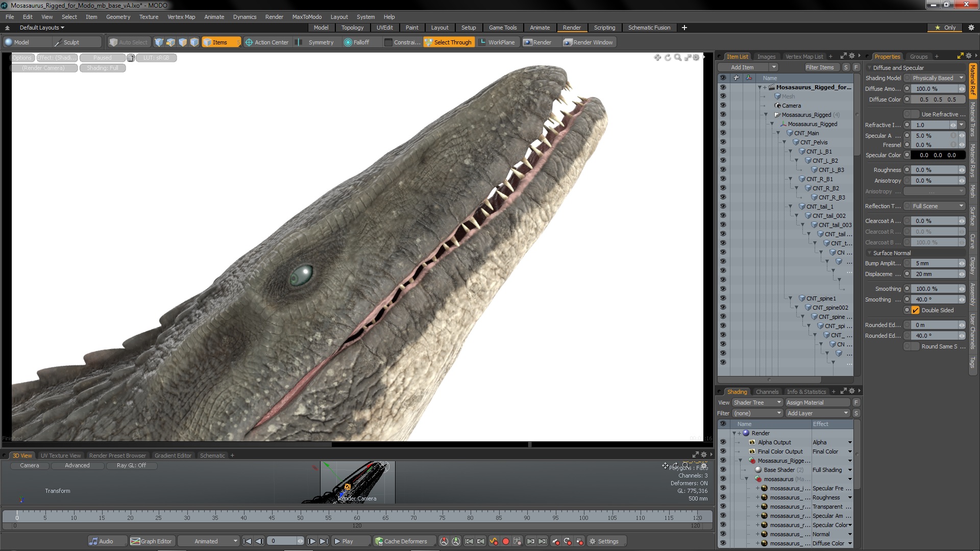
Task: Switch to the Channels tab
Action: click(x=767, y=392)
